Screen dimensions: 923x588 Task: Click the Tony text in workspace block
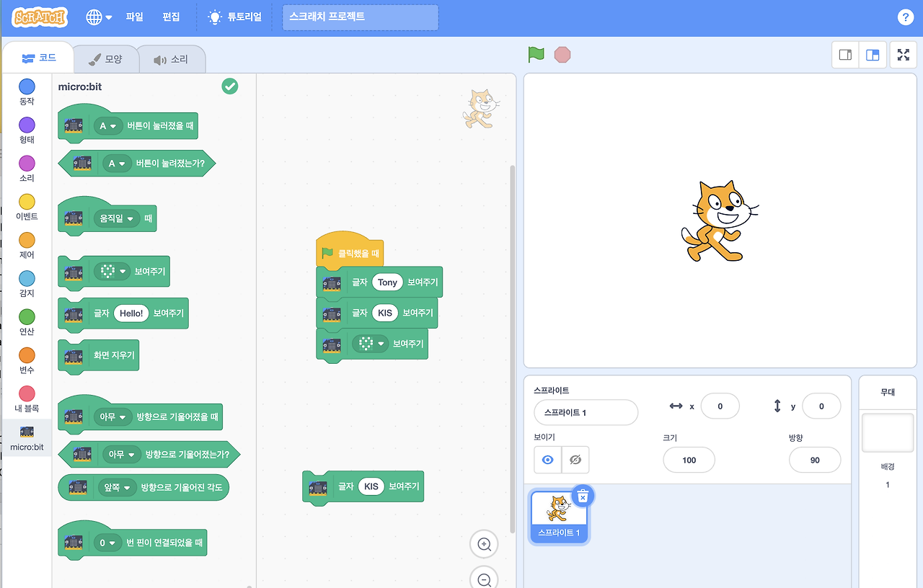388,282
